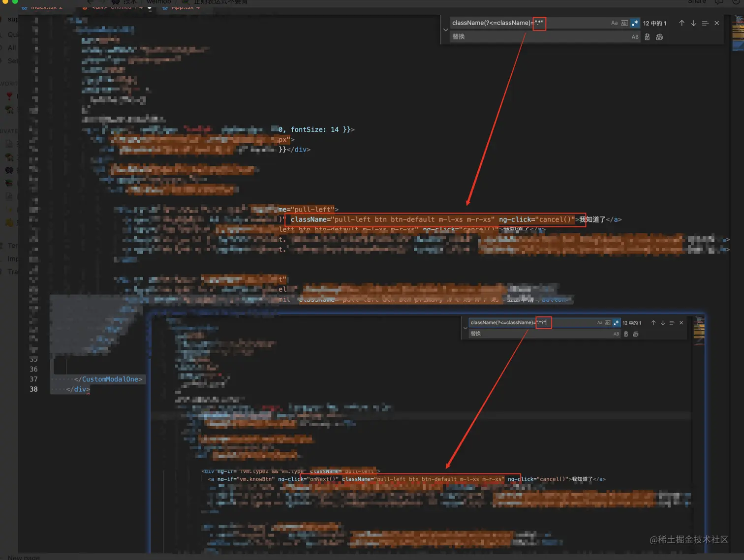Disable regex mode in the lower find widget

pyautogui.click(x=616, y=323)
